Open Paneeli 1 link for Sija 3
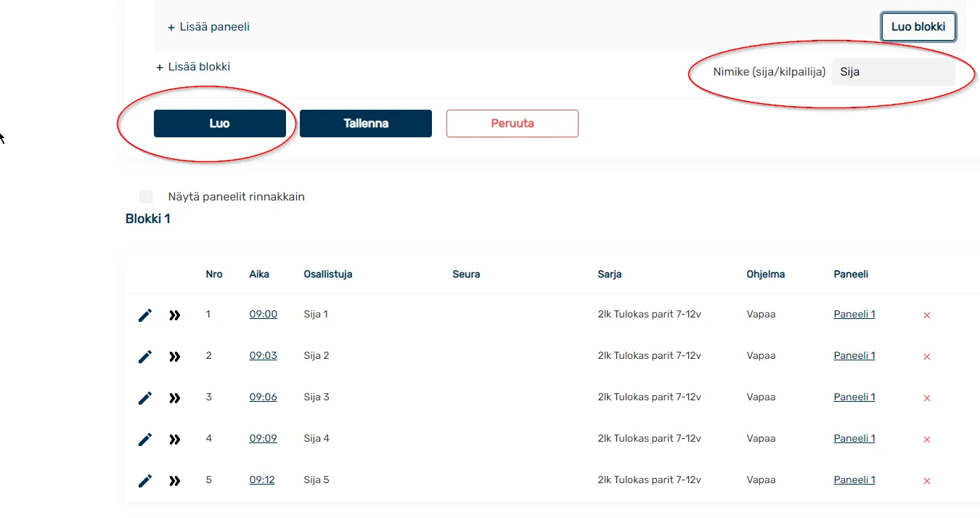 (854, 397)
